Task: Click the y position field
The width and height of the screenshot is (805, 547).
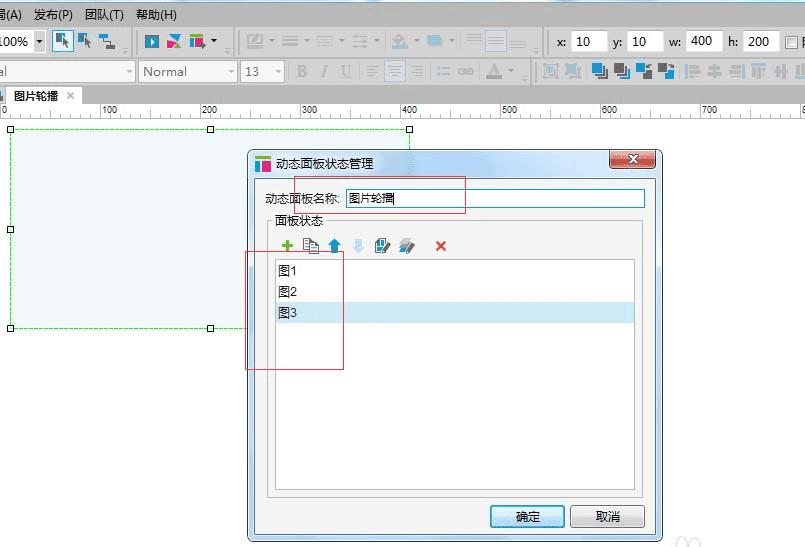Action: pos(645,42)
